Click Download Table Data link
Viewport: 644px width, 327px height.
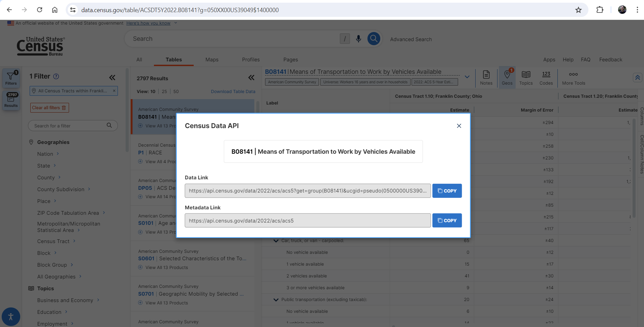(233, 91)
